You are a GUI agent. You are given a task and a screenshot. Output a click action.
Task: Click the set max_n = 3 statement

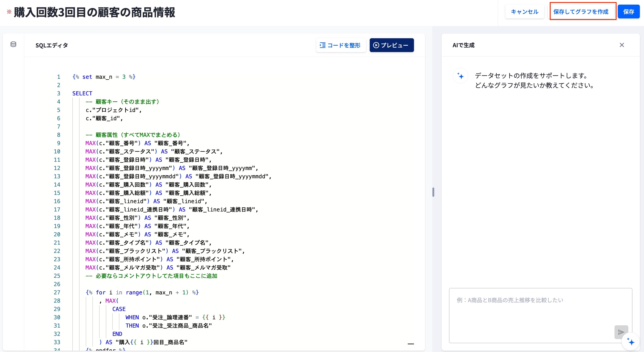[104, 77]
